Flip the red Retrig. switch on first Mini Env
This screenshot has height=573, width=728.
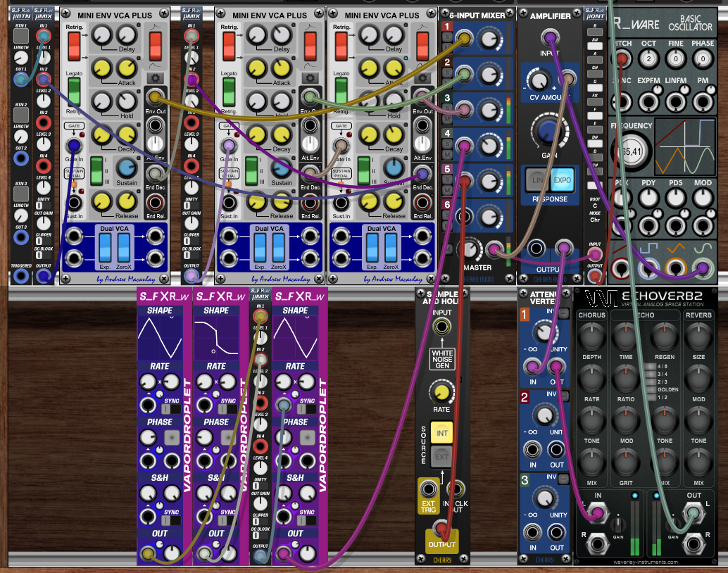pos(75,46)
